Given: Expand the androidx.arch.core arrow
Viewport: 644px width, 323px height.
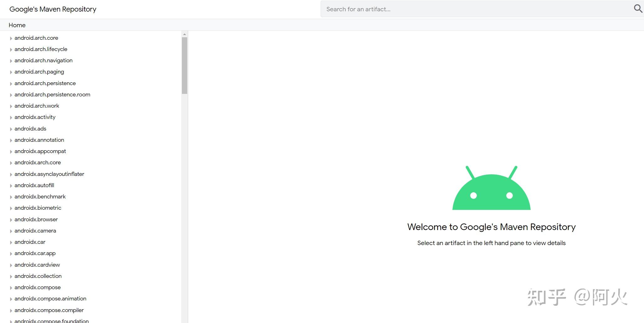Looking at the screenshot, I should 11,163.
